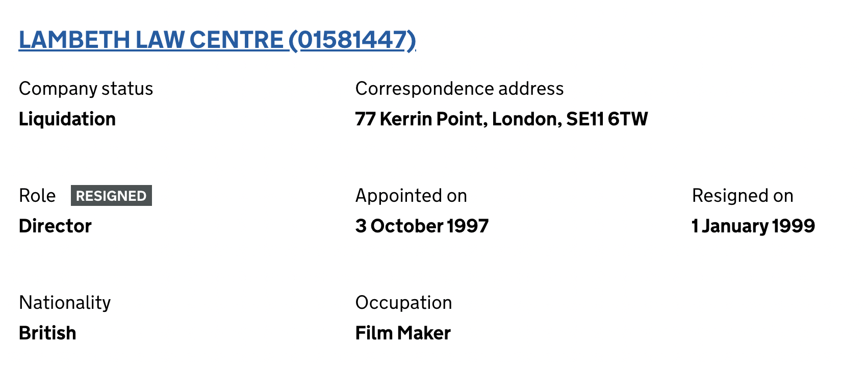
Task: Click the Occupation label
Action: 403,303
